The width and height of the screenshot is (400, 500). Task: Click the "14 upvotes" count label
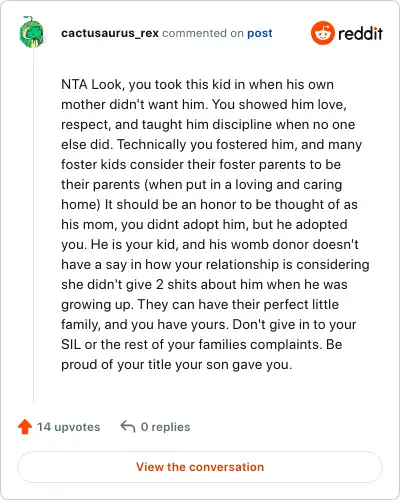click(x=68, y=427)
